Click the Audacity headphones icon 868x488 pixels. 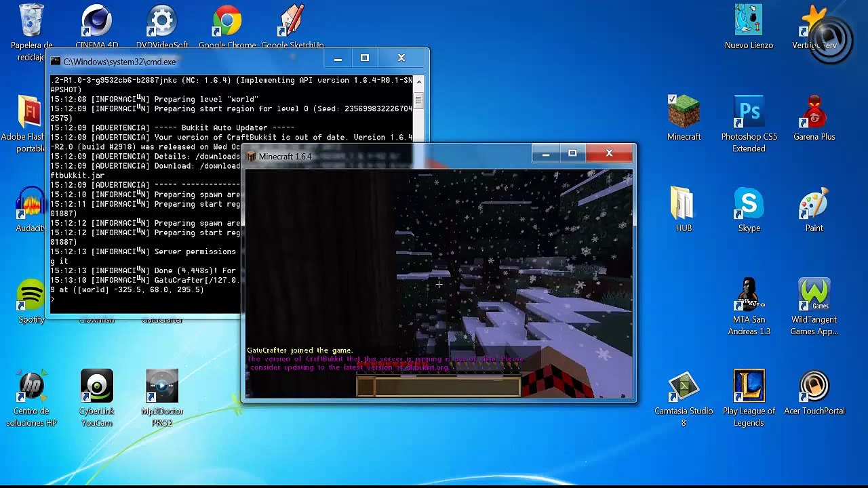(31, 203)
